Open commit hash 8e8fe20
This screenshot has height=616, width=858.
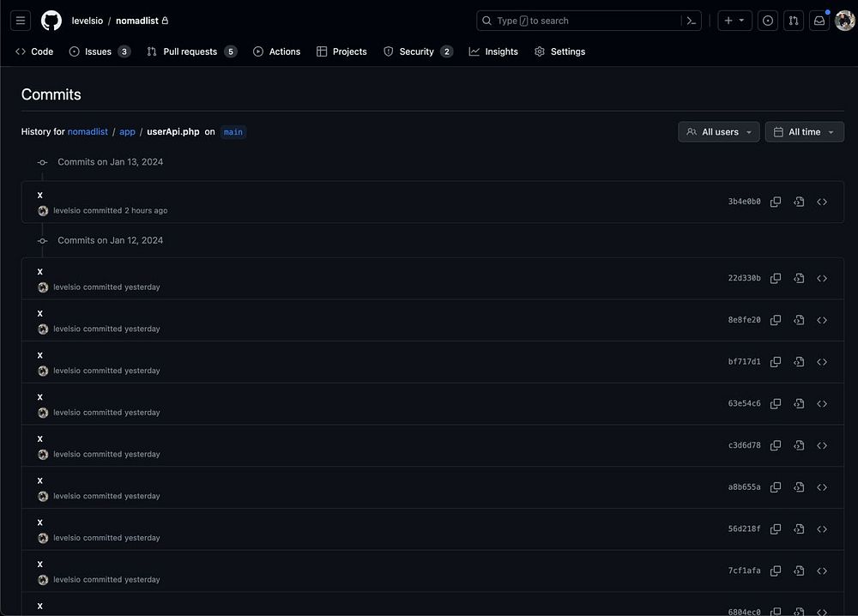pos(744,320)
